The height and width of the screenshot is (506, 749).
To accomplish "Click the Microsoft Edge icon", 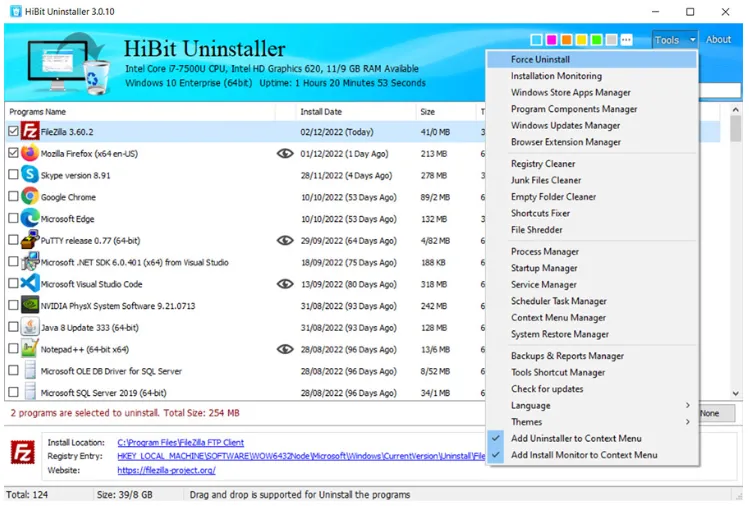I will coord(30,218).
